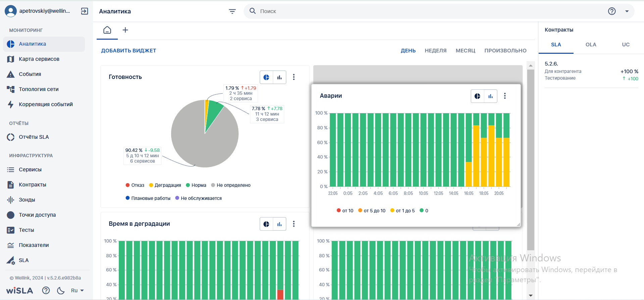Click the wiSLA logo
The height and width of the screenshot is (300, 644).
(20, 291)
